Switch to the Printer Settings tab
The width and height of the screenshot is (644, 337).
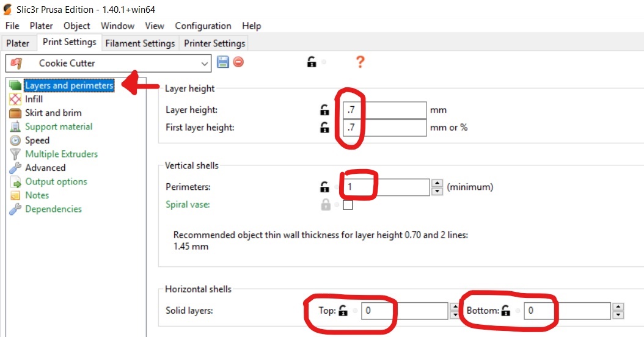(214, 43)
